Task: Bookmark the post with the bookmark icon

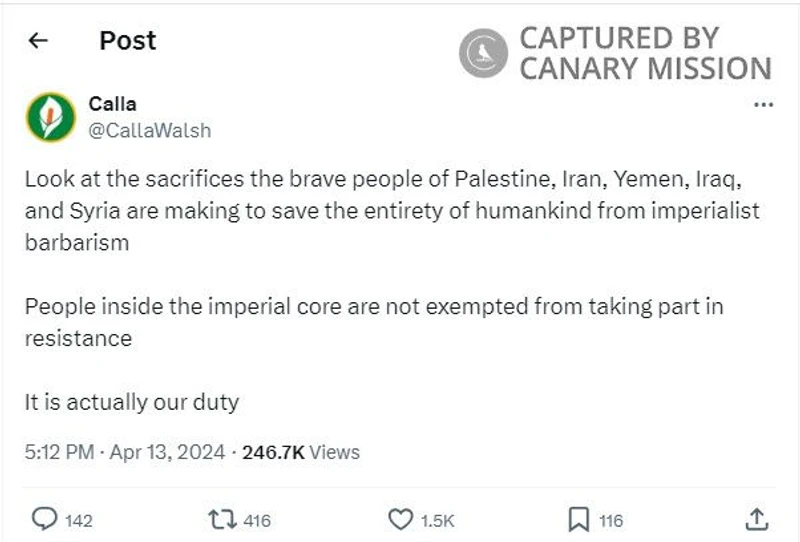Action: 578,519
